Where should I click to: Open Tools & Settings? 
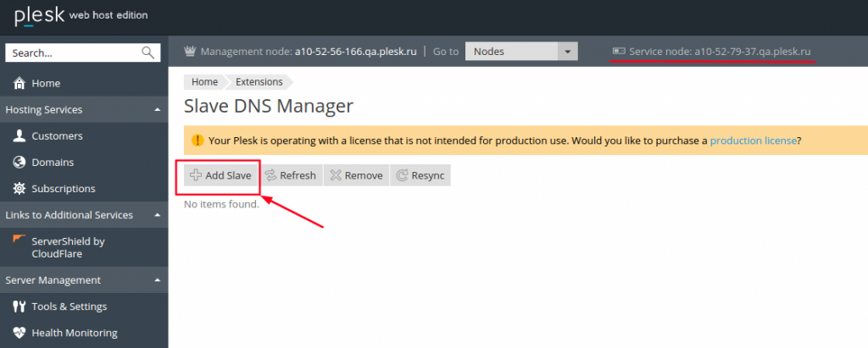(70, 307)
